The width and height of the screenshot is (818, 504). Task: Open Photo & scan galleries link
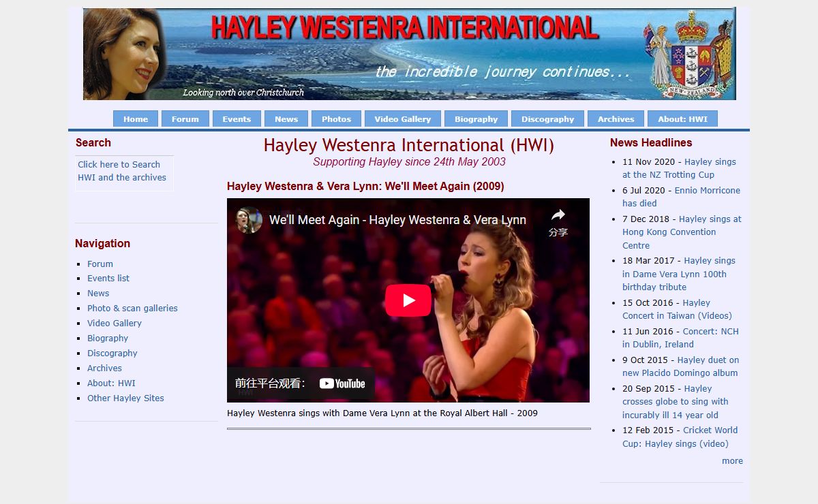tap(132, 308)
